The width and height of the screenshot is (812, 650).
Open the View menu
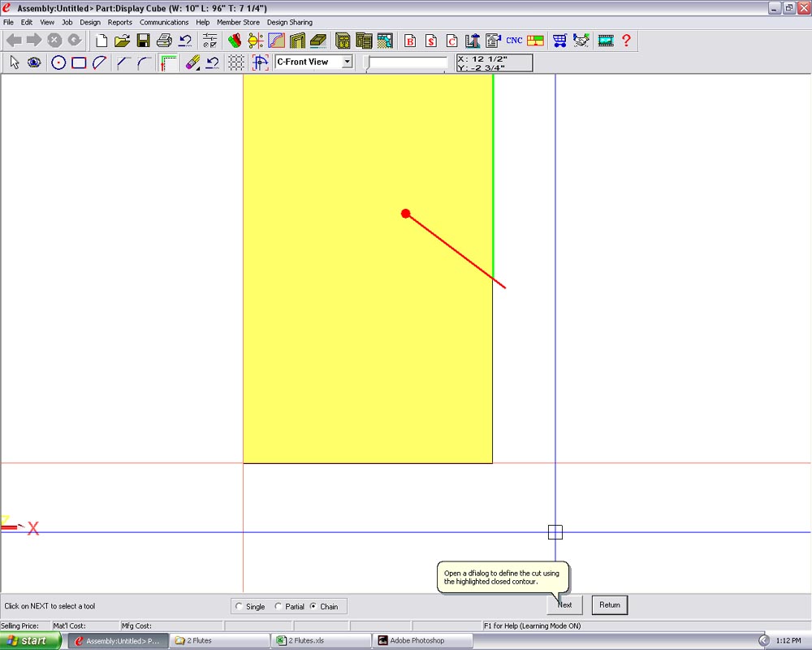(x=47, y=22)
